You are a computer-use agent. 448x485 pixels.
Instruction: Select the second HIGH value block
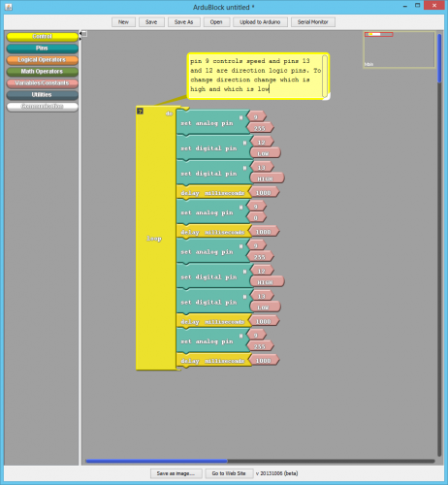coord(267,282)
